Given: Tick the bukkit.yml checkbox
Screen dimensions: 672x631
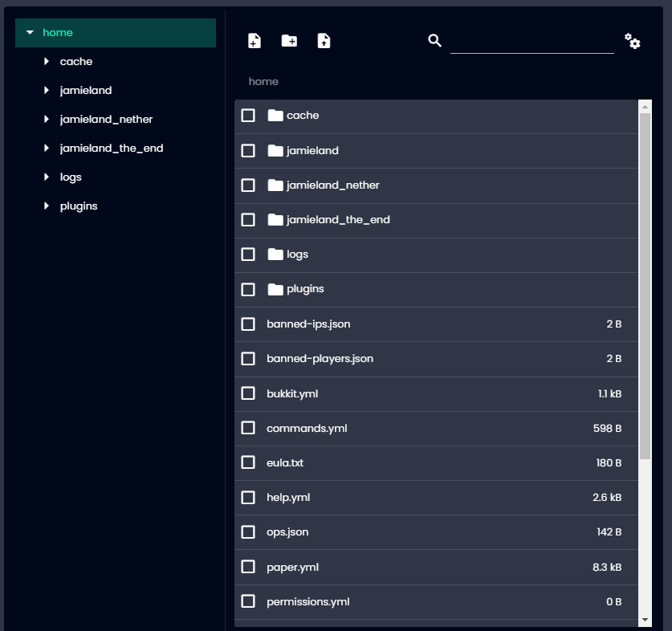Looking at the screenshot, I should (x=248, y=393).
